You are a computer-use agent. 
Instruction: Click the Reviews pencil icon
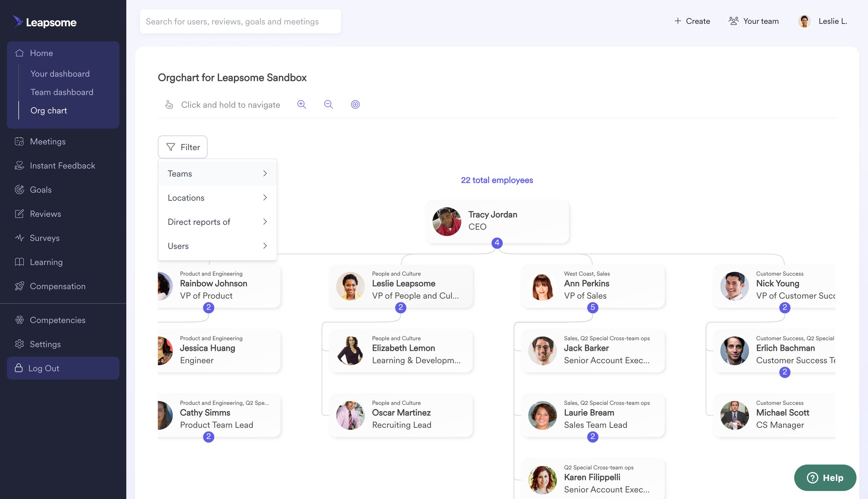point(20,214)
